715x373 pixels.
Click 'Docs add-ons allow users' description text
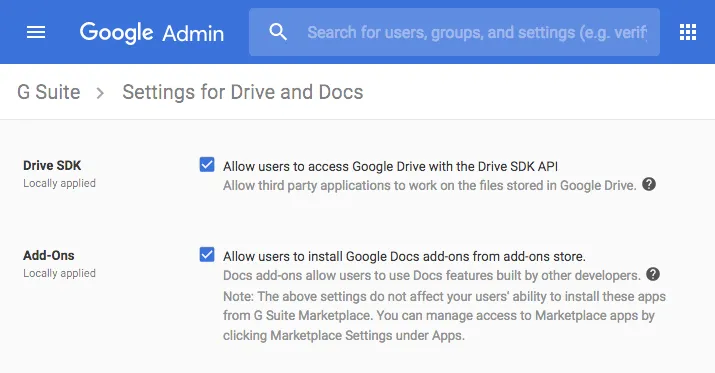432,275
